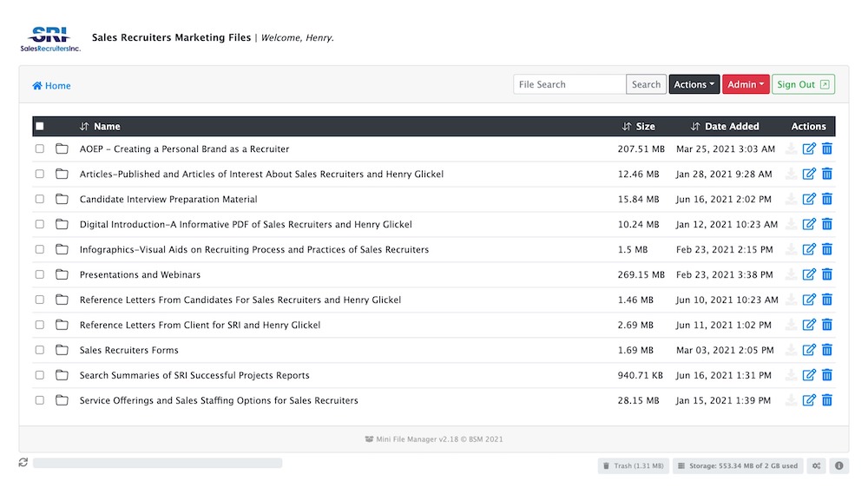Click the Storage 553.34 MB used button
Screen dimensions: 868x488
coord(738,465)
